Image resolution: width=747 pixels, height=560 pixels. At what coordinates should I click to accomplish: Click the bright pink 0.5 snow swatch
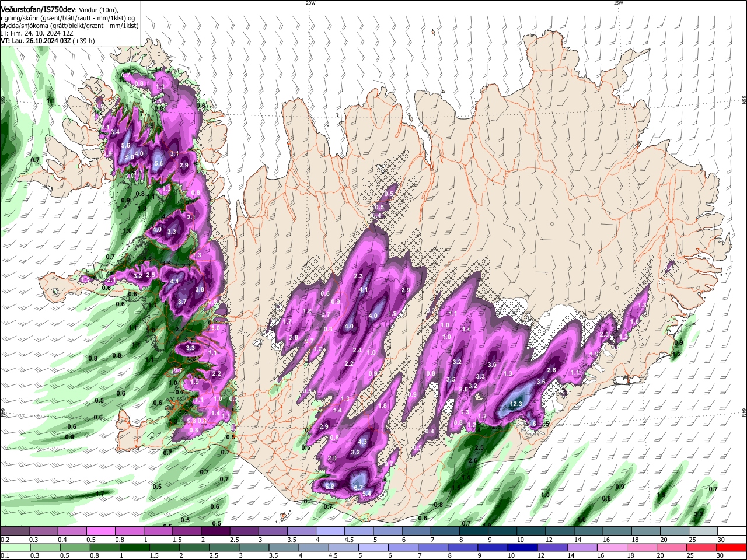[100, 531]
